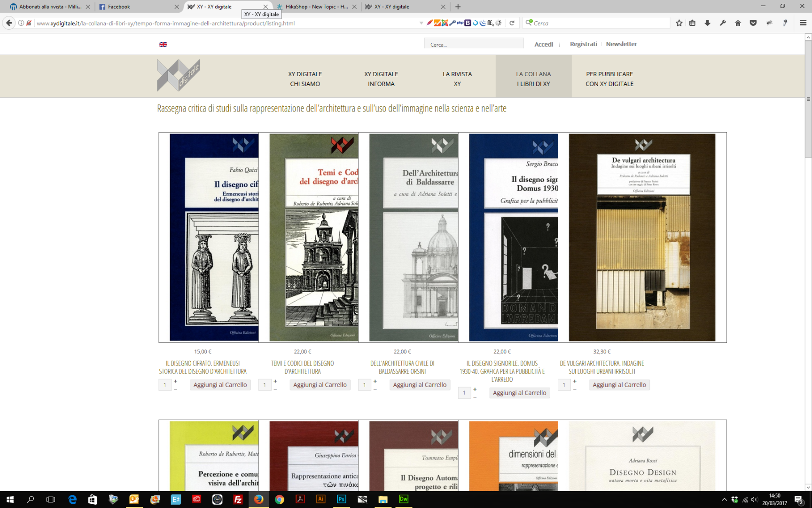
Task: Open Adobe Acrobat from the taskbar
Action: click(300, 500)
